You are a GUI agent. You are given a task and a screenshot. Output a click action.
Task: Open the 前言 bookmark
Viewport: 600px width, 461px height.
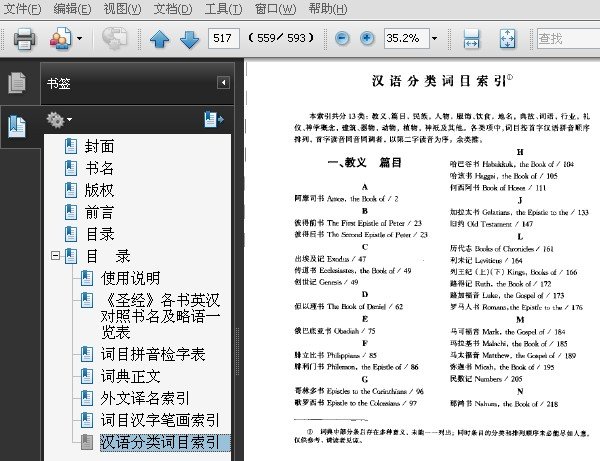coord(99,212)
